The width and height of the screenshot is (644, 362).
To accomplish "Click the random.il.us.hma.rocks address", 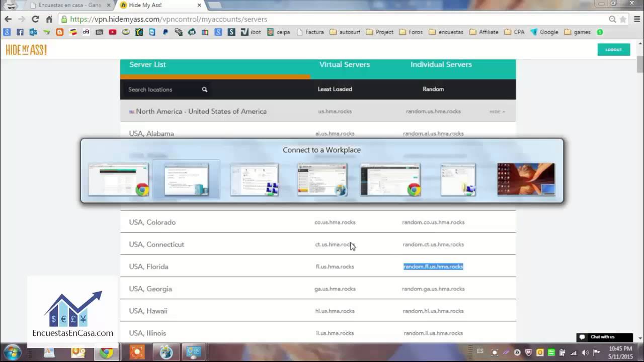I will click(x=433, y=333).
